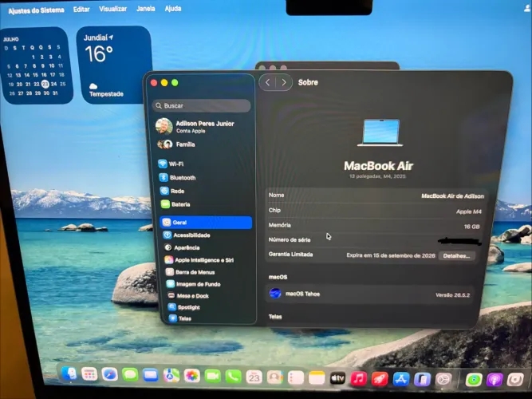Select Rede in the sidebar
This screenshot has height=399, width=532.
[x=172, y=192]
